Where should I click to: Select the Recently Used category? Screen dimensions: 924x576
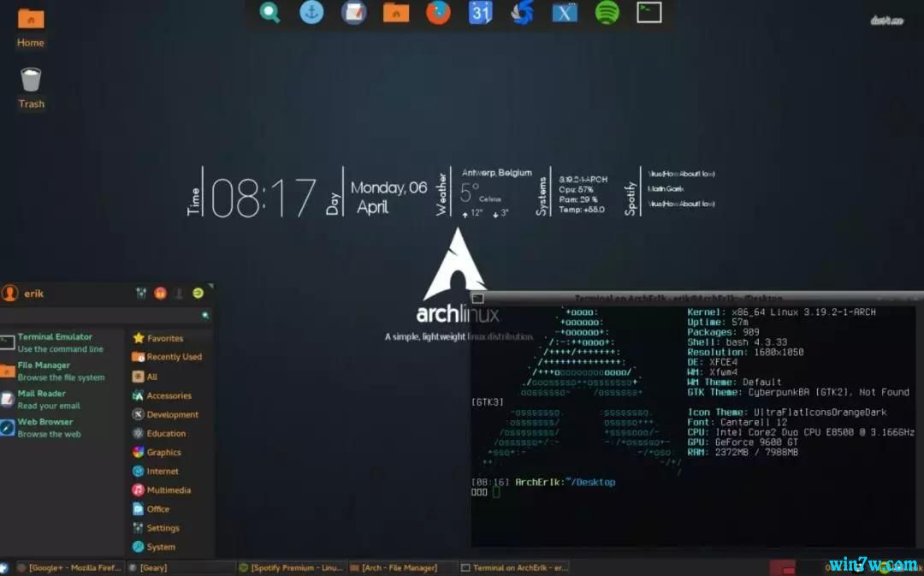169,357
